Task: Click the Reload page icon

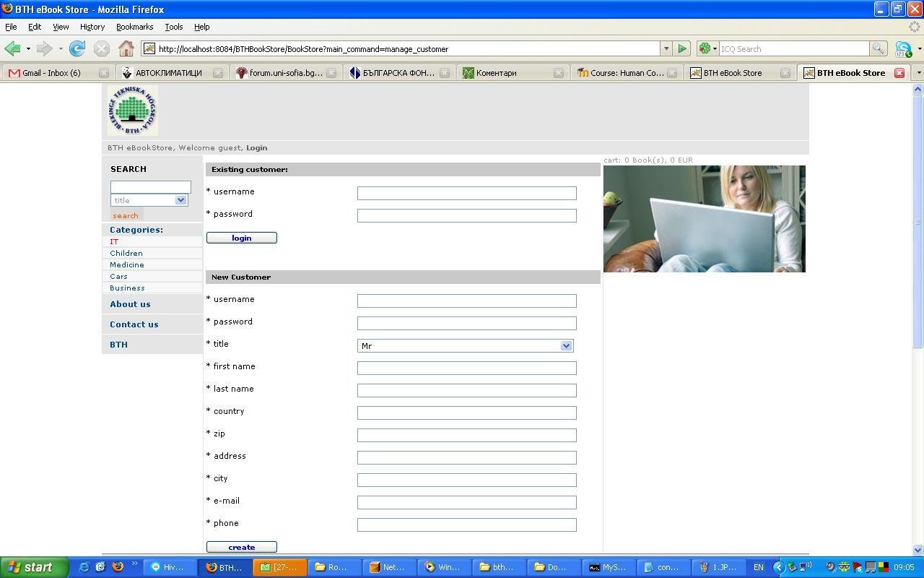Action: point(77,48)
